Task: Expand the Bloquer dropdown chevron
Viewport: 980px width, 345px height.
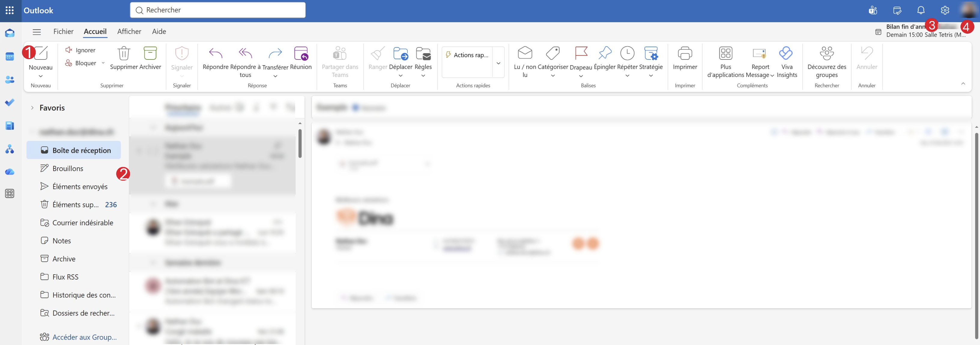Action: [103, 63]
